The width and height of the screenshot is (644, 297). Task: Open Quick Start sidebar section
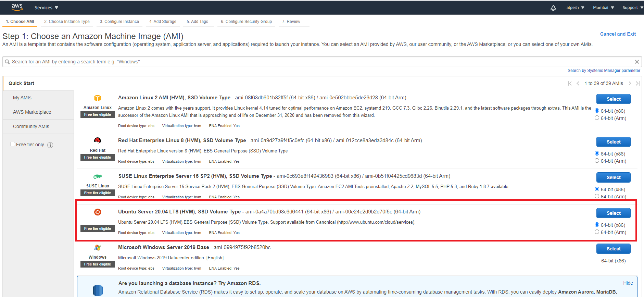click(38, 83)
